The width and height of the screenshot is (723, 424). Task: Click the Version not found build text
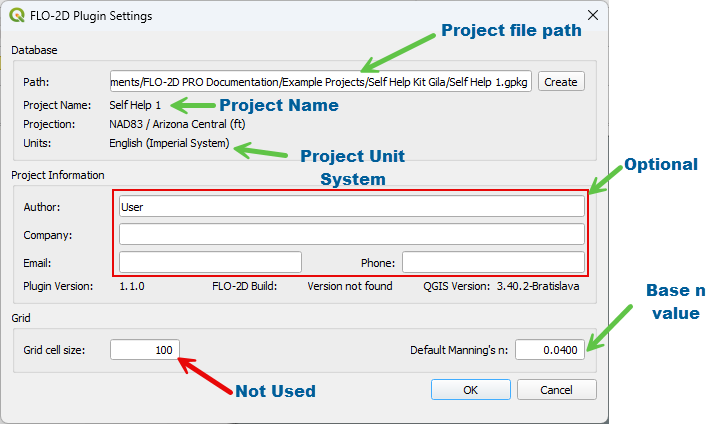point(350,286)
